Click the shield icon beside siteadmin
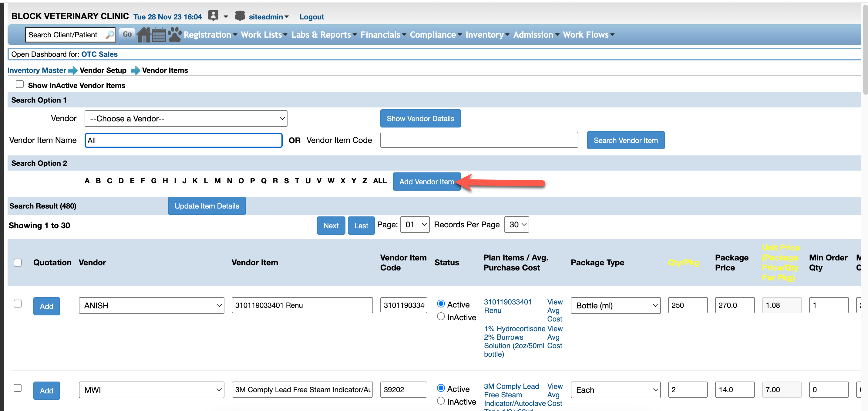This screenshot has width=868, height=411. [240, 15]
